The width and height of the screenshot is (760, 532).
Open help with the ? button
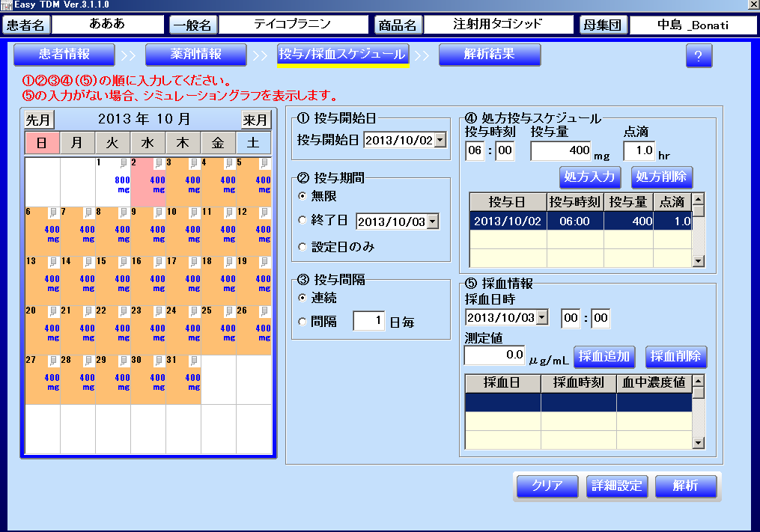click(699, 55)
